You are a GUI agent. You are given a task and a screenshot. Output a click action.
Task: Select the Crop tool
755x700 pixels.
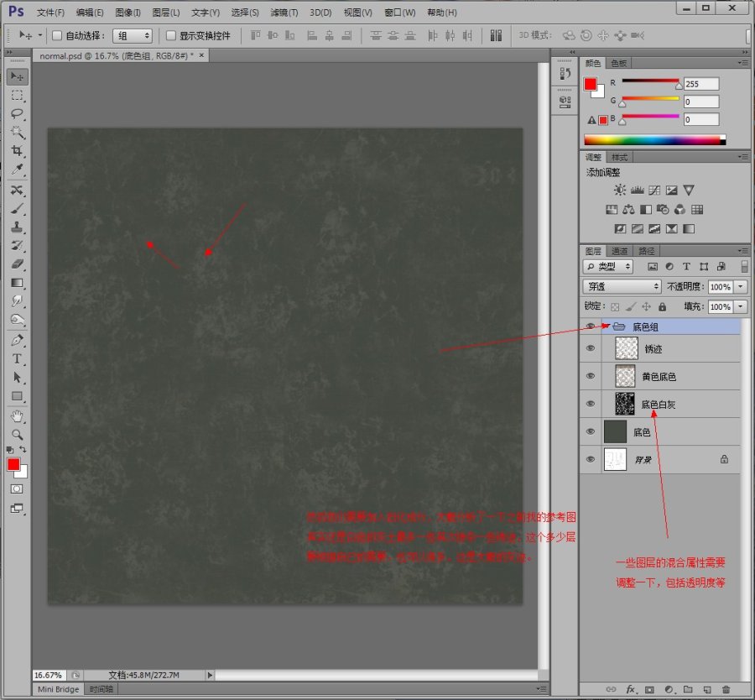17,151
